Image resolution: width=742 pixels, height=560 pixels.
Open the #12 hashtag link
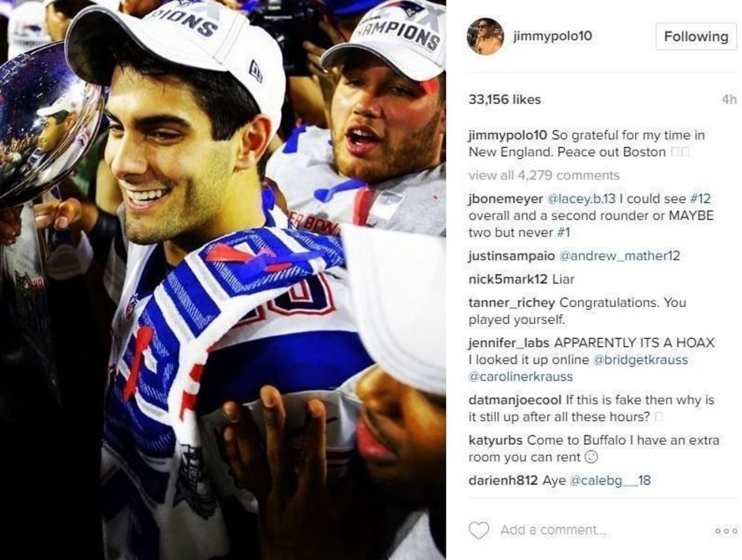[x=700, y=198]
